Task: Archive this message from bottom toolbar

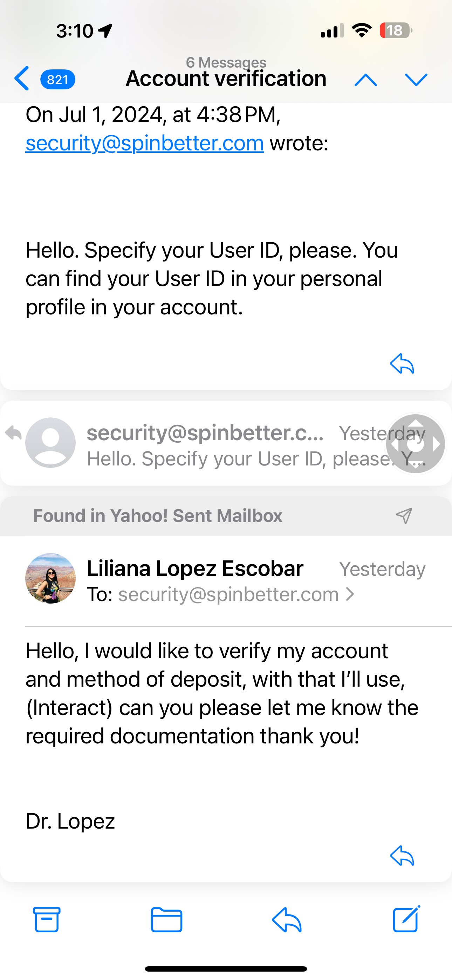Action: [47, 919]
